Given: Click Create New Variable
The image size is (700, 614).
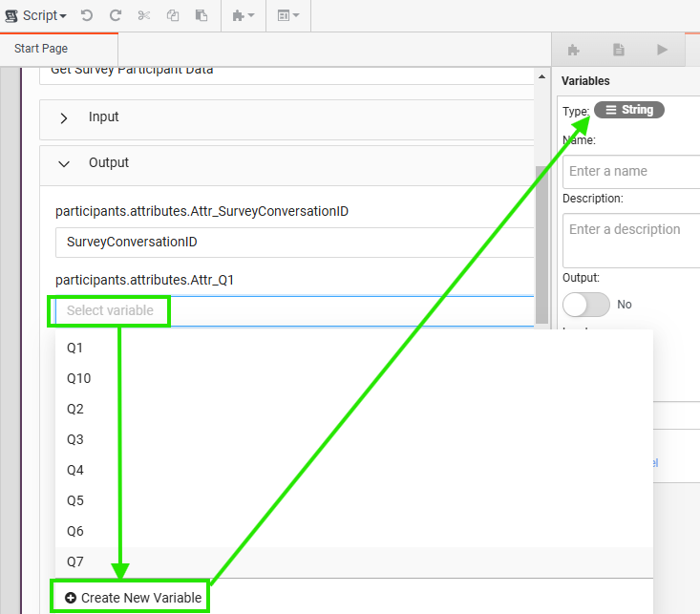Looking at the screenshot, I should click(134, 598).
